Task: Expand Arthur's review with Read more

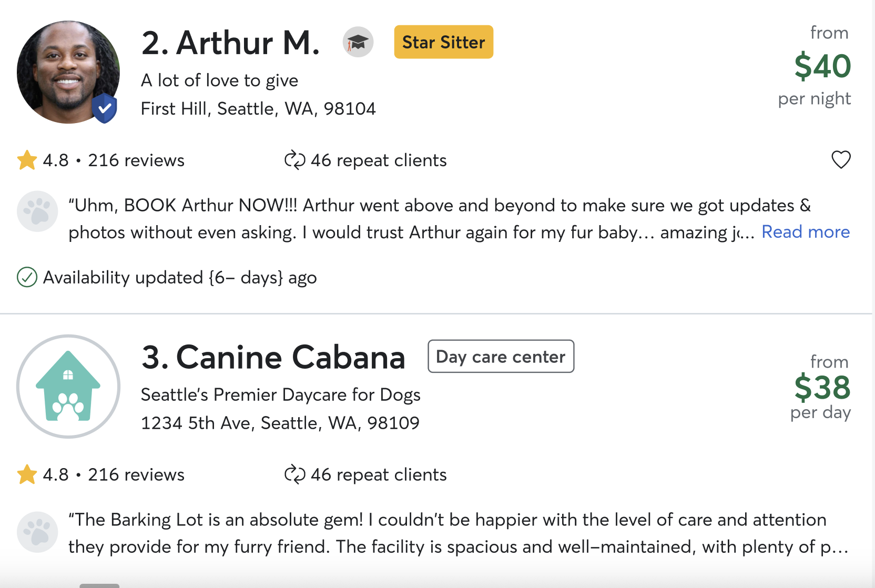Action: [x=806, y=231]
